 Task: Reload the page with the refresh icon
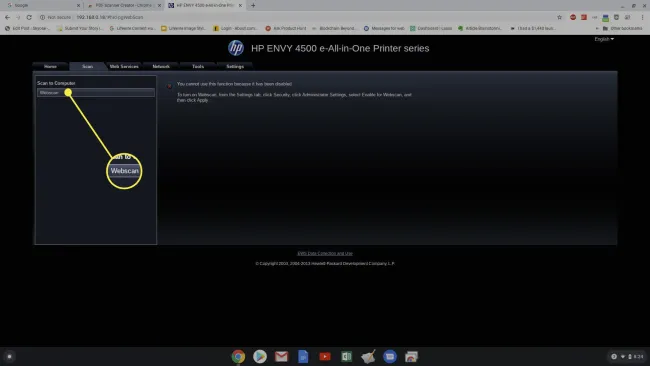point(29,17)
